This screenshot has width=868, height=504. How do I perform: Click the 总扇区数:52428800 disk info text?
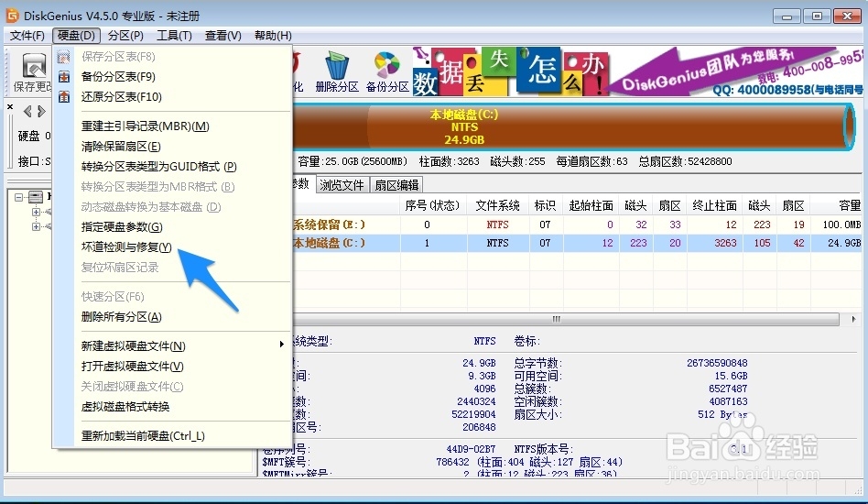[x=685, y=161]
